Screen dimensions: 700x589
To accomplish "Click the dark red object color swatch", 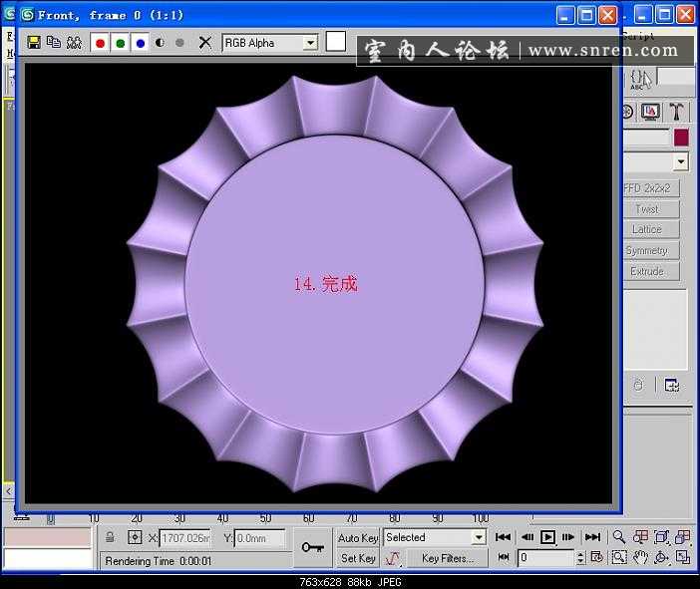I will [681, 138].
